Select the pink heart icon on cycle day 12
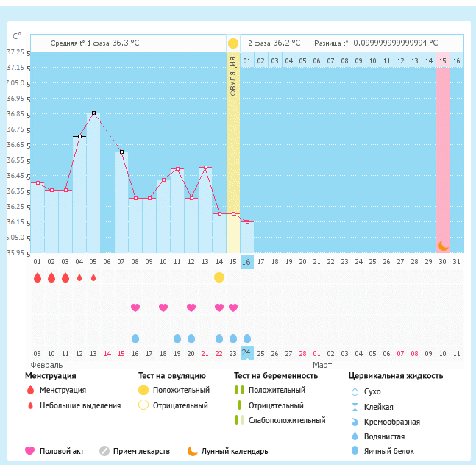The width and height of the screenshot is (476, 465). 191,308
